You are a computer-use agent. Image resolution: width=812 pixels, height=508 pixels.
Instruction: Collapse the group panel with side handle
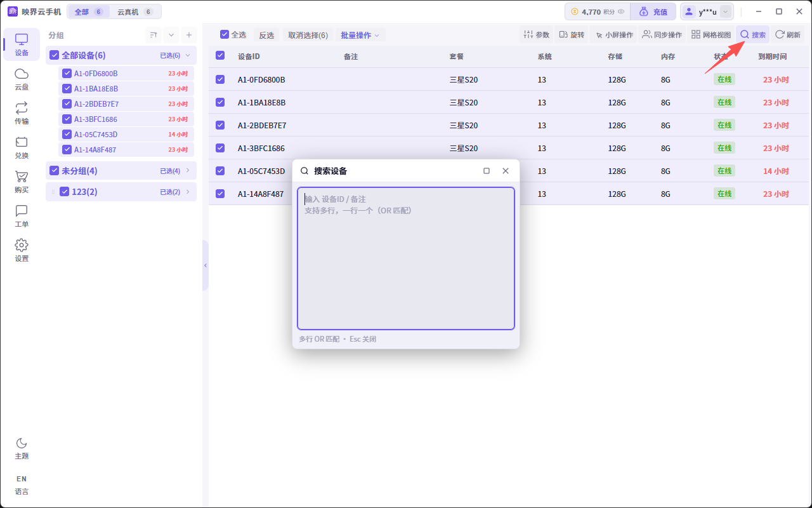tap(206, 265)
